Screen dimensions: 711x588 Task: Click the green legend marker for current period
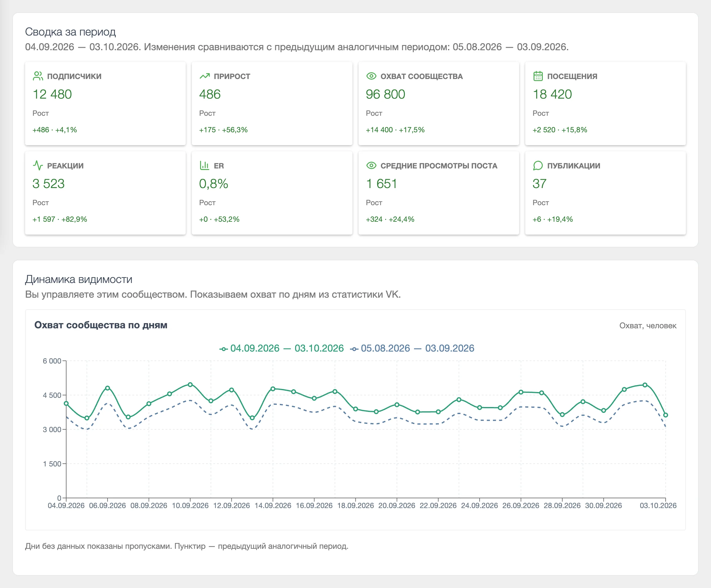[x=223, y=349]
